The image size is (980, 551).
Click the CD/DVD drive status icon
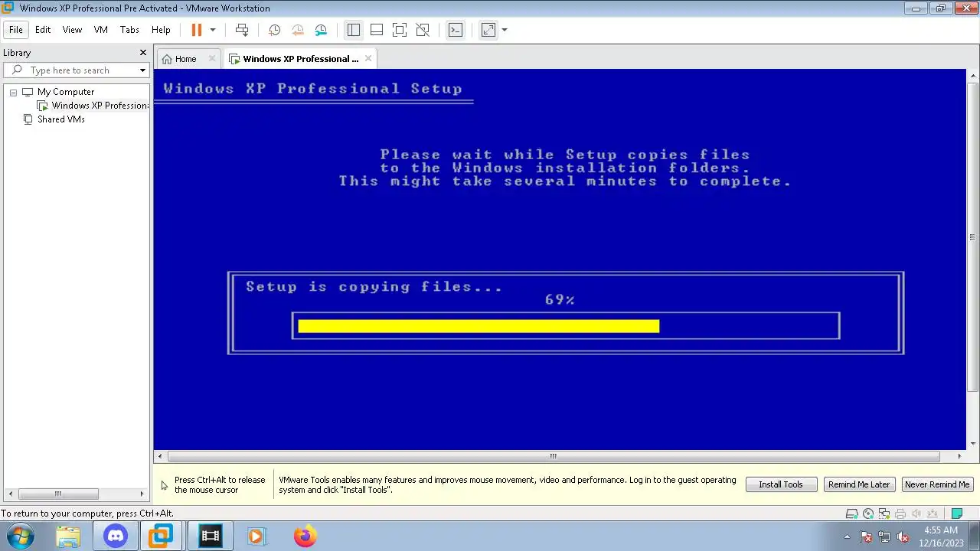tap(868, 514)
